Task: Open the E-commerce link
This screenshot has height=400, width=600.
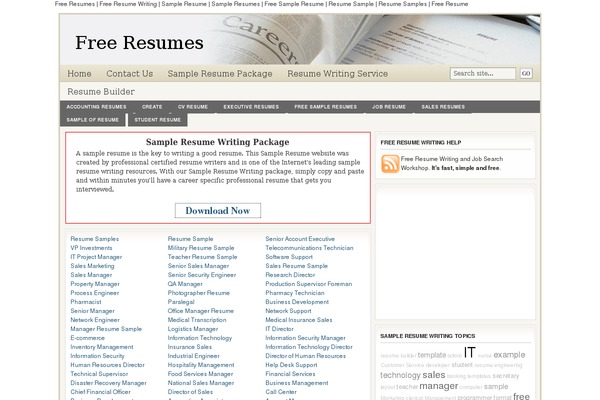Action: tap(88, 338)
